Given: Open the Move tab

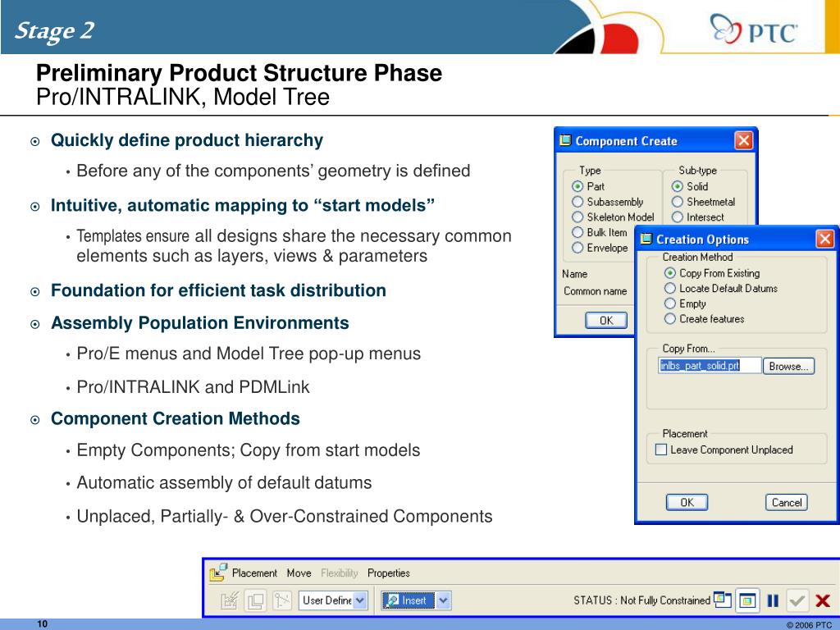Looking at the screenshot, I should click(299, 573).
